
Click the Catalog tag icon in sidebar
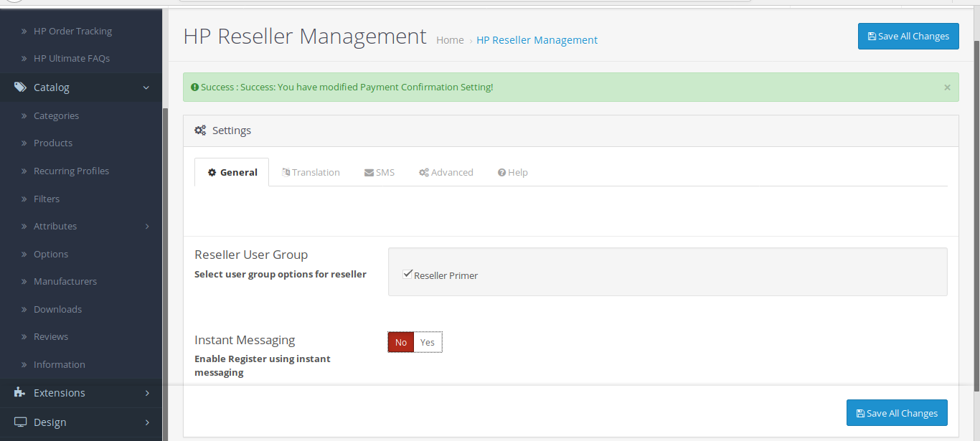click(20, 87)
